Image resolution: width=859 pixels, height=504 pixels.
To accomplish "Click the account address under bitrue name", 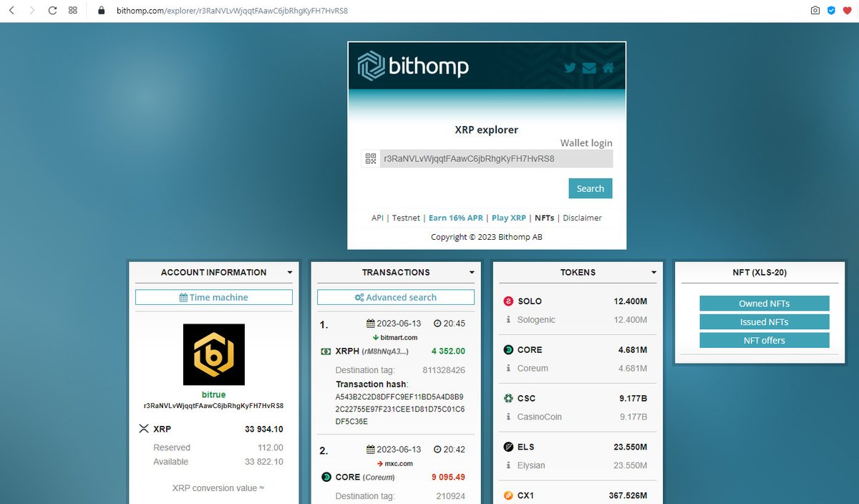I will [x=214, y=406].
